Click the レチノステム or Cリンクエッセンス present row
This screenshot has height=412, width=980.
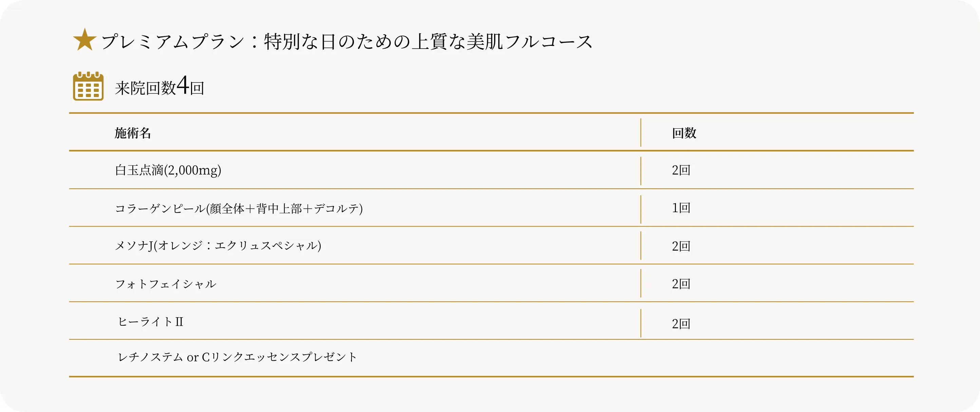[x=237, y=357]
